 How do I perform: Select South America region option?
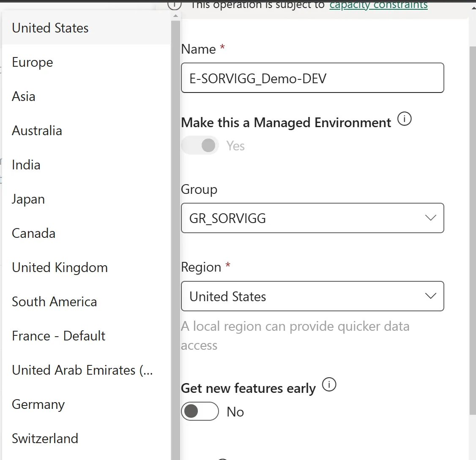[x=86, y=302]
